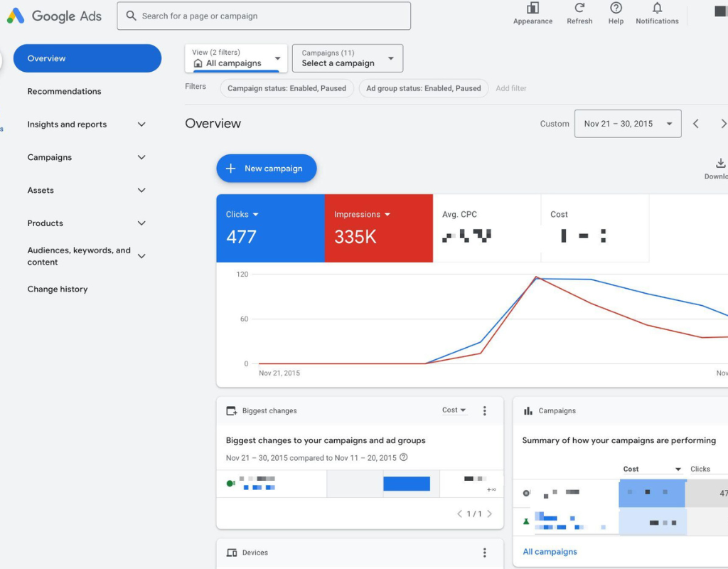Click help icon beside comparison dates
This screenshot has width=728, height=569.
point(404,457)
